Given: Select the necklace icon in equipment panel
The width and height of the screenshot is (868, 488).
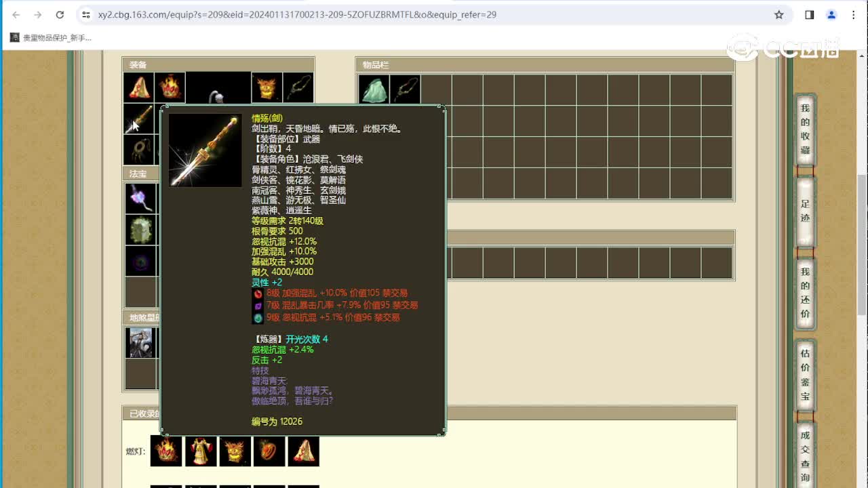Looking at the screenshot, I should point(298,87).
